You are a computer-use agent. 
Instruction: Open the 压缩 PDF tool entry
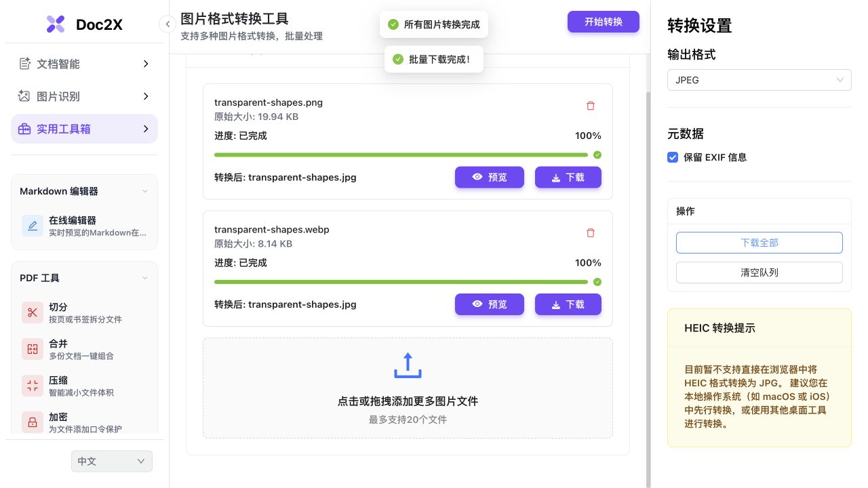click(x=84, y=386)
